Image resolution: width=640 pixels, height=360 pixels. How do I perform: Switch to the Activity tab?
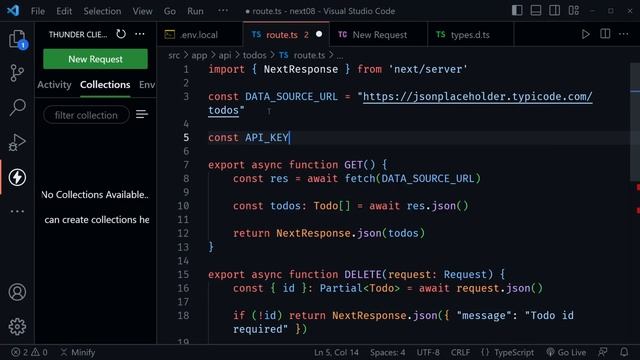pos(54,84)
